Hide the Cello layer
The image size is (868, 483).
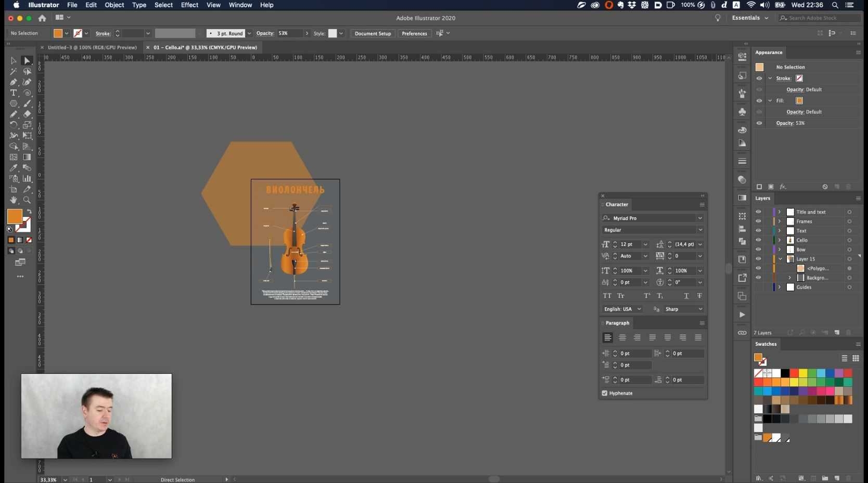(x=758, y=240)
